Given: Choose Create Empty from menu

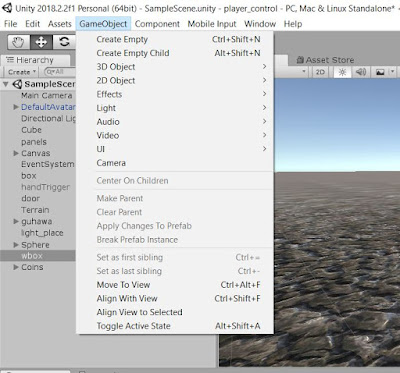Looking at the screenshot, I should [175, 39].
